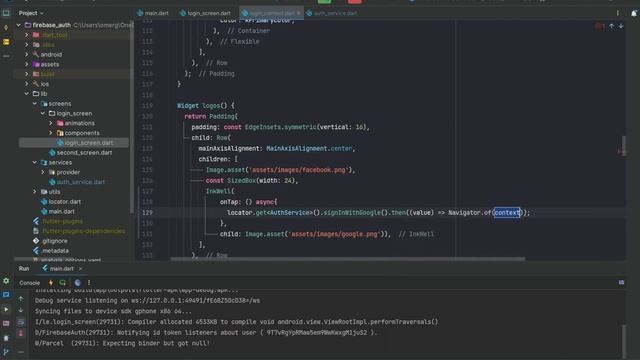Open locator.dart in project tree
Viewport: 640px width, 360px height.
[x=64, y=202]
